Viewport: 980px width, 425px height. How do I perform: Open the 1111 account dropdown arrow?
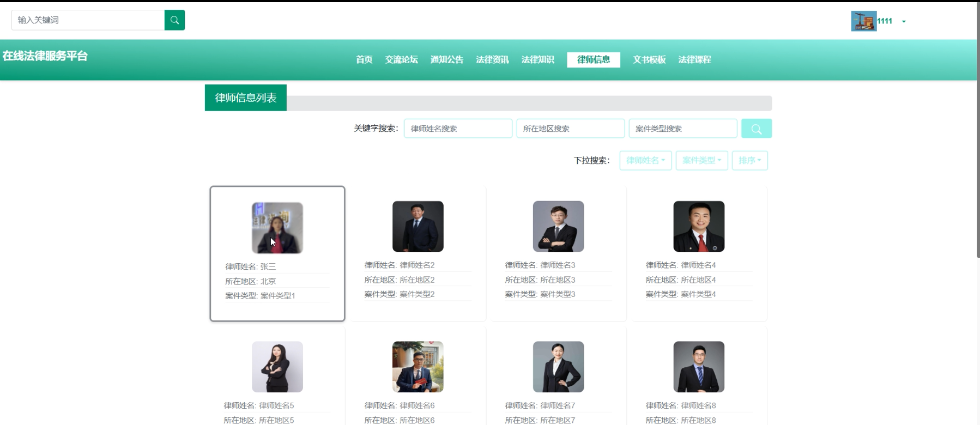(x=904, y=22)
